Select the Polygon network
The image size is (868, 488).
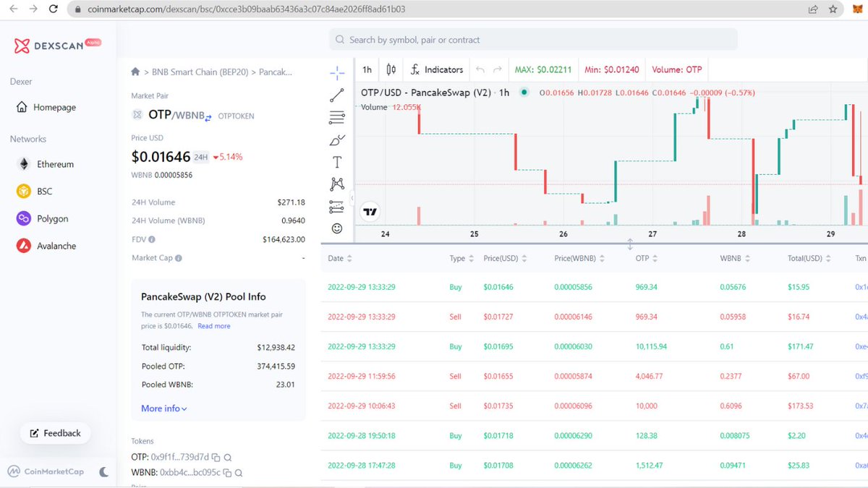pos(43,218)
